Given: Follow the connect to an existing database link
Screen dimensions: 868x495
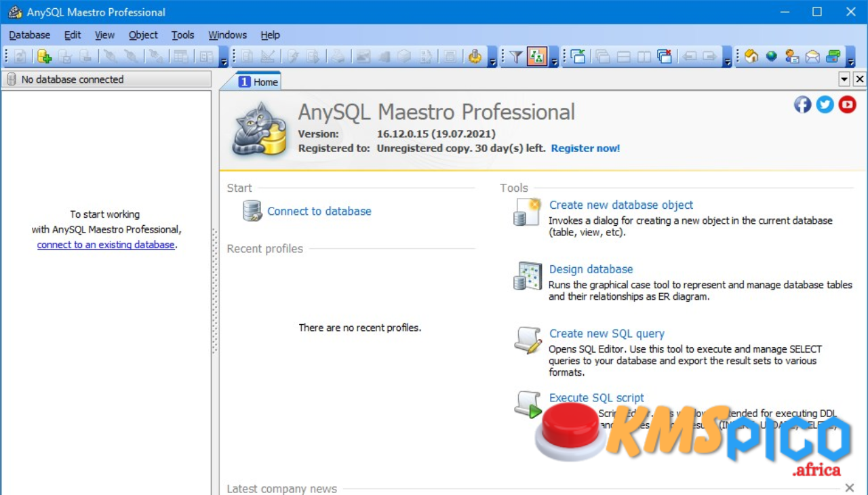Looking at the screenshot, I should click(x=106, y=245).
